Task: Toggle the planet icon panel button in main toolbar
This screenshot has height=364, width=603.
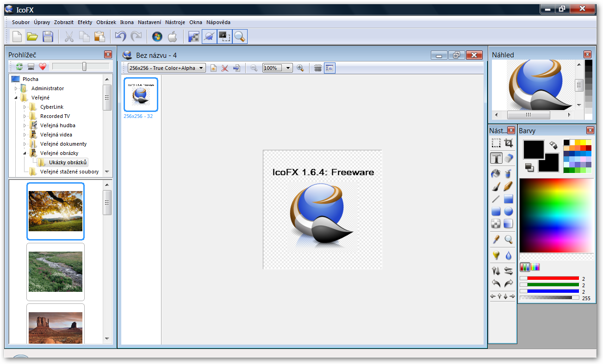Action: [209, 37]
